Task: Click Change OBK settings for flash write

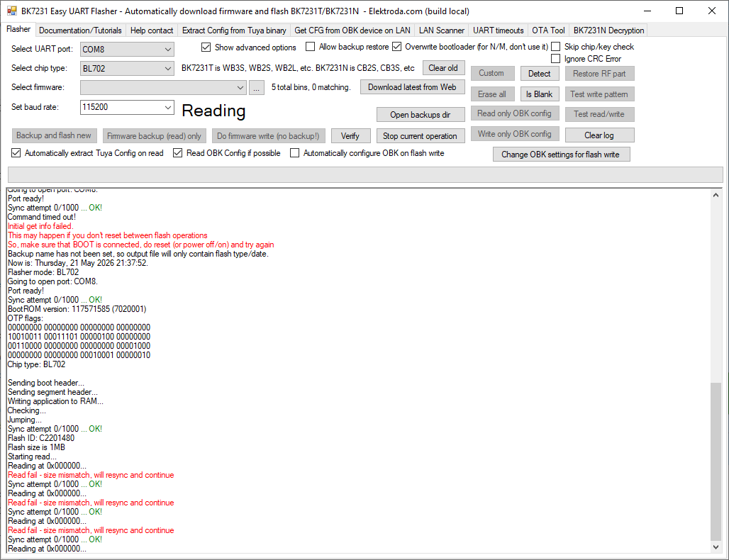Action: [x=561, y=155]
